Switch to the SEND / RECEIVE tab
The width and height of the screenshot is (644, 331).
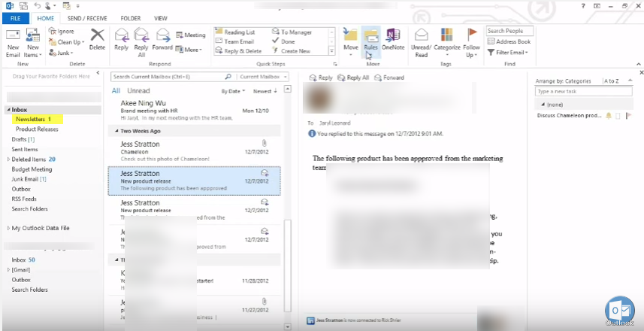coord(87,18)
